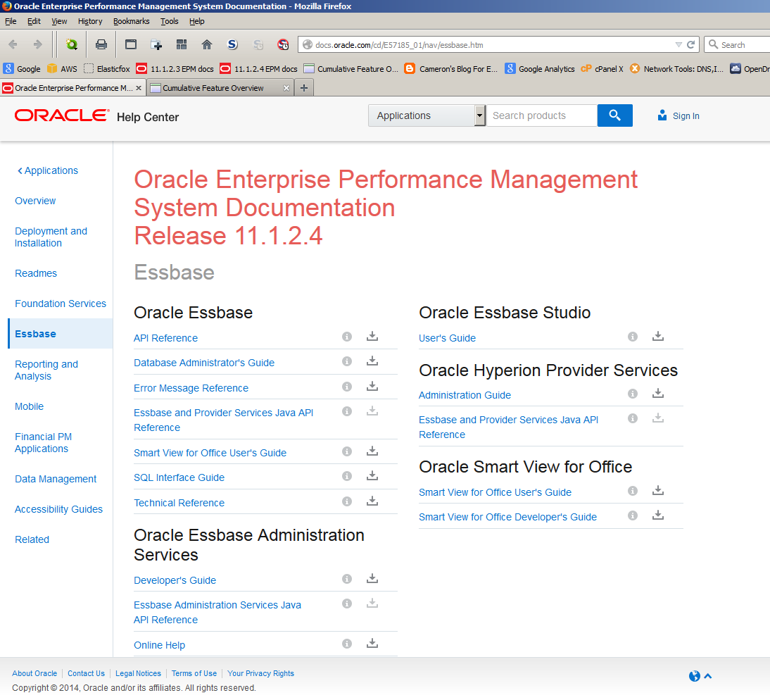The height and width of the screenshot is (700, 770).
Task: Click the globe language icon in footer
Action: [695, 677]
